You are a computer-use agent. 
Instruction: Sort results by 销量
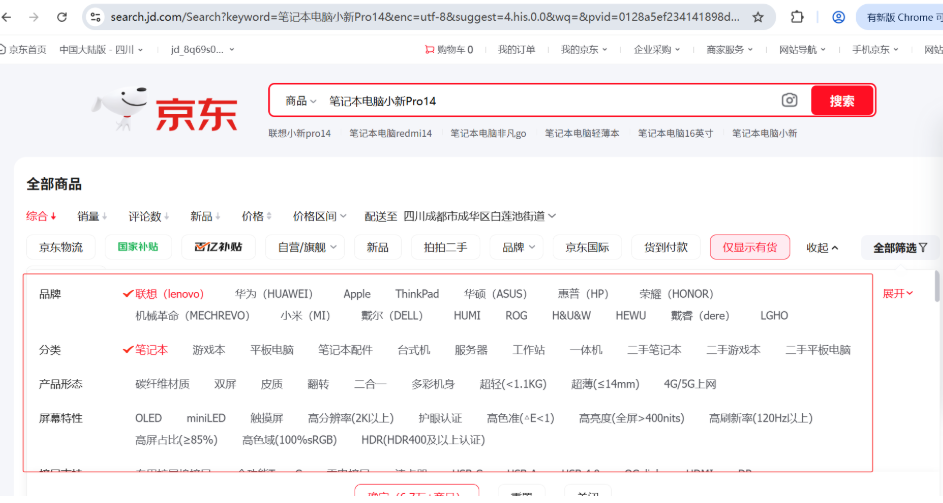click(x=92, y=216)
